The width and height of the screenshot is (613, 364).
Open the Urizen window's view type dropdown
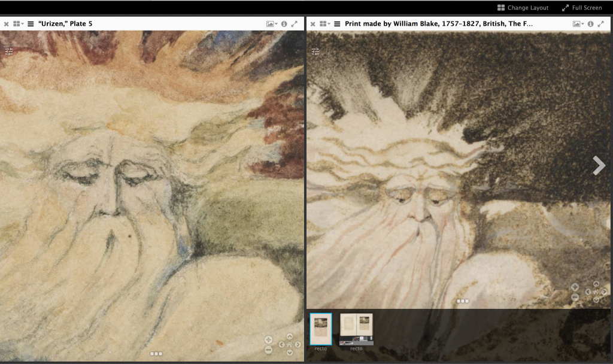tap(271, 24)
